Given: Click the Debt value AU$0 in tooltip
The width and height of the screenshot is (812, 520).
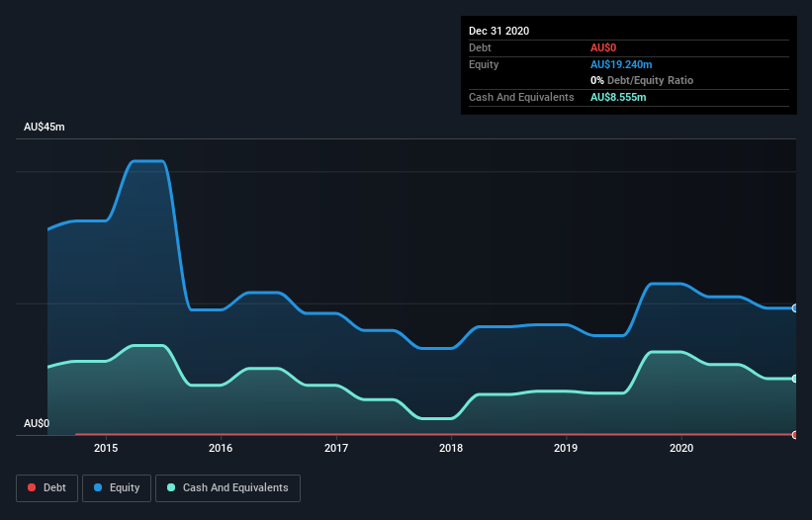Looking at the screenshot, I should tap(603, 47).
